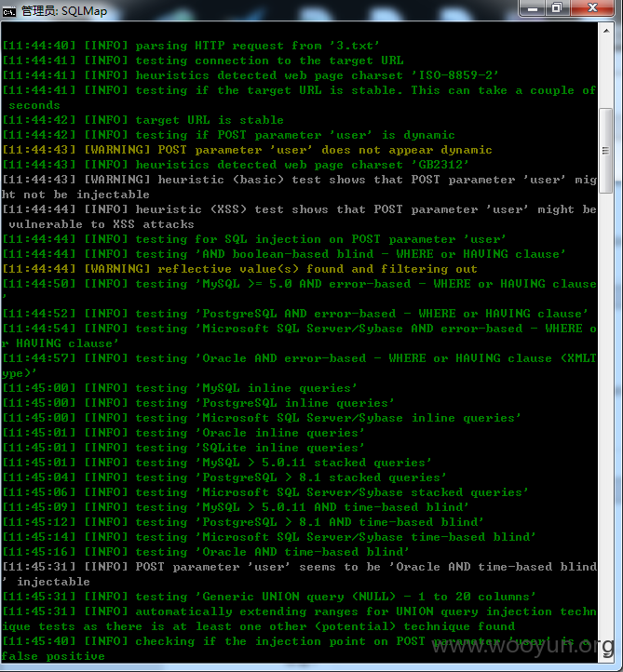Screen dimensions: 623x672
Task: Click timestamp '[11:44:40]'
Action: 39,46
